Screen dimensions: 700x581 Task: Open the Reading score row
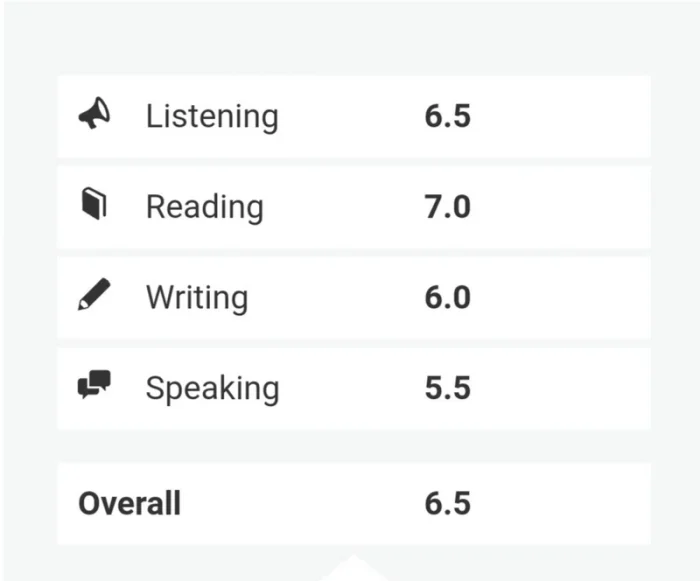[354, 207]
